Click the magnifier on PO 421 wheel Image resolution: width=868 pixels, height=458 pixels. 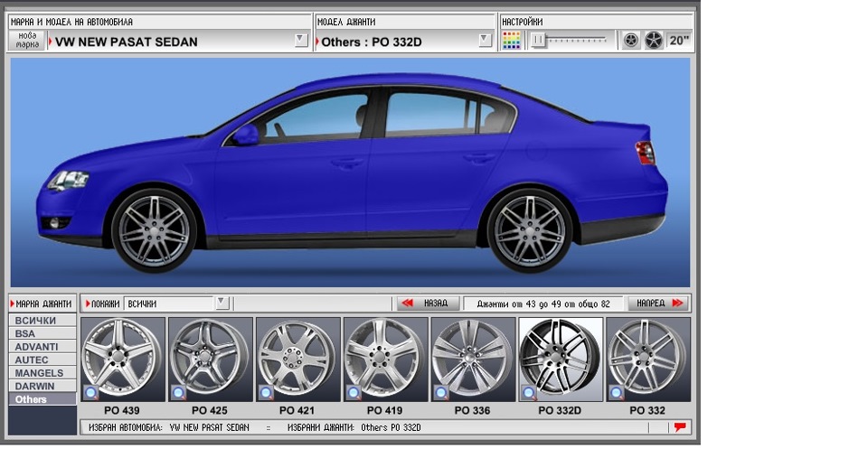tap(266, 393)
